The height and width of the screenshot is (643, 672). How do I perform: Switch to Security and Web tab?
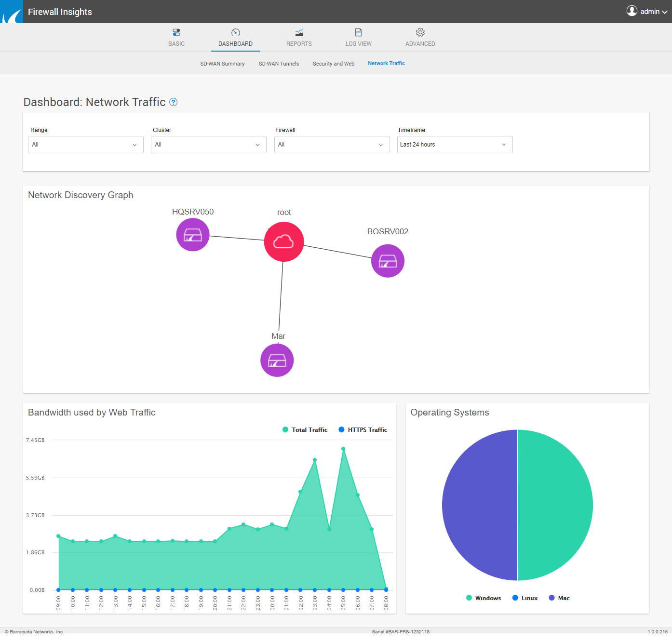(x=334, y=64)
